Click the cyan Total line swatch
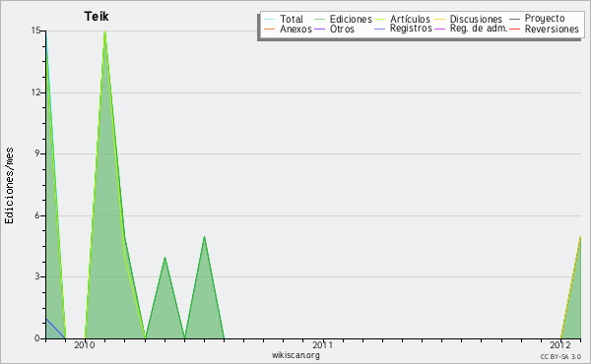 pyautogui.click(x=270, y=20)
